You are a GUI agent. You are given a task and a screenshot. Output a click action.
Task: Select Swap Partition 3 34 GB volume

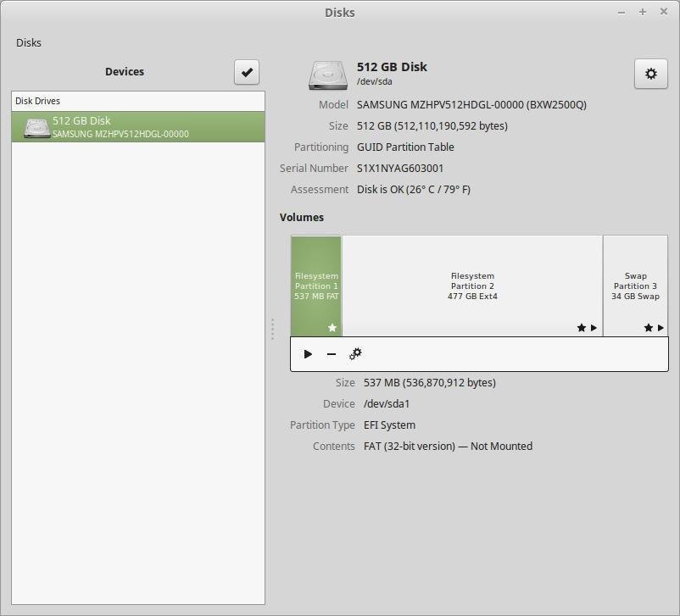click(x=635, y=286)
